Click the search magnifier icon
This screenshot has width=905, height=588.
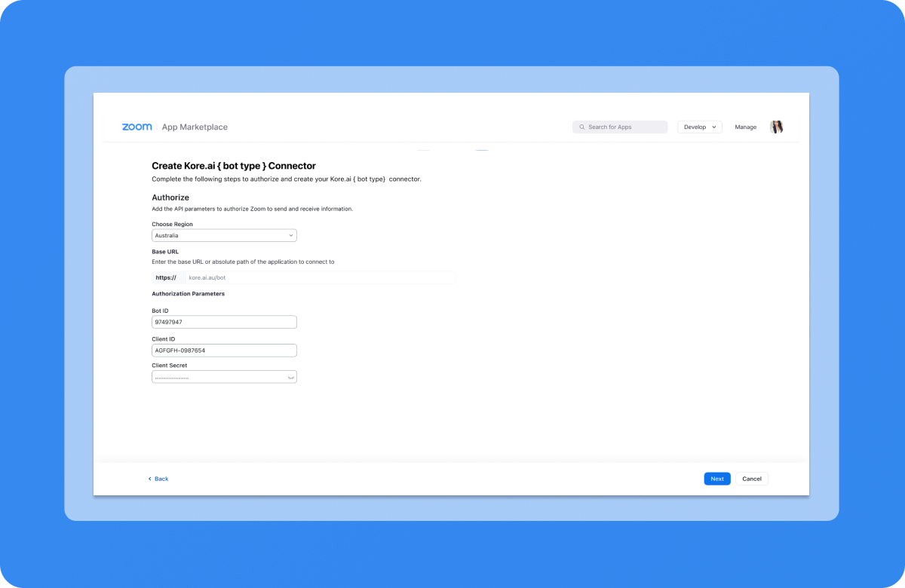pos(581,127)
